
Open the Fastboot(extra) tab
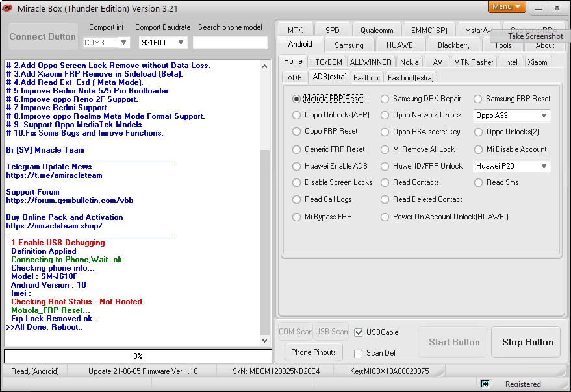(x=411, y=77)
